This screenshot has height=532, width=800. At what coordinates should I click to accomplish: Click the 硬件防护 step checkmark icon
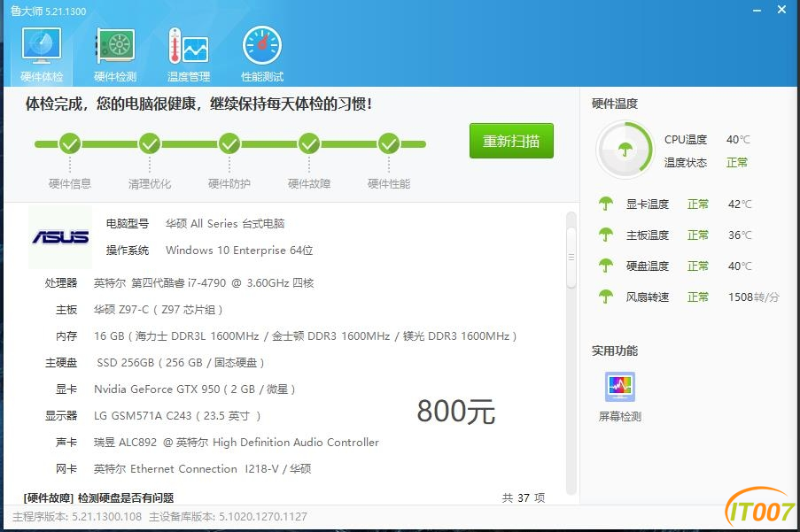tap(229, 144)
